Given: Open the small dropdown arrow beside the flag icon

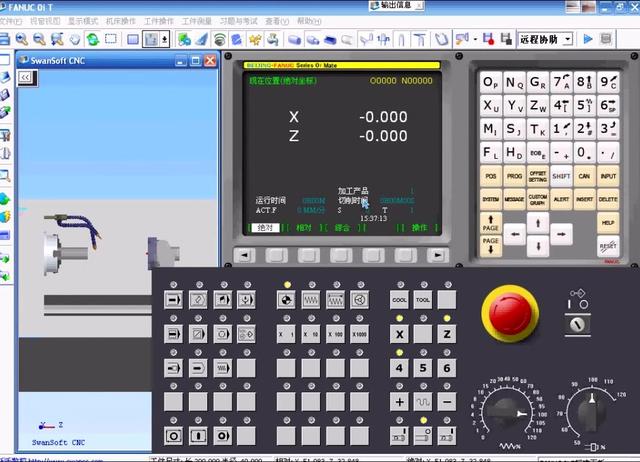Looking at the screenshot, I should (476, 40).
